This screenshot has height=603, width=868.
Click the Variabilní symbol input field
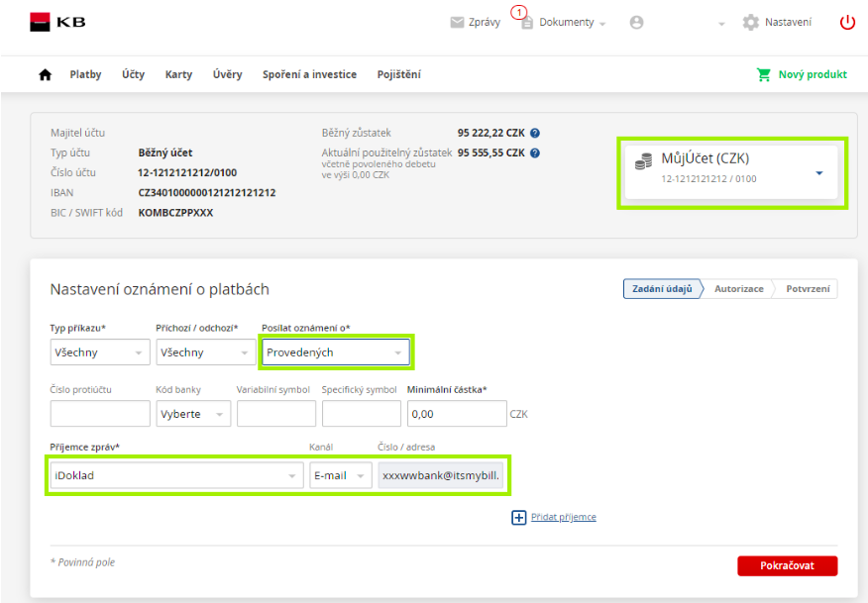276,414
